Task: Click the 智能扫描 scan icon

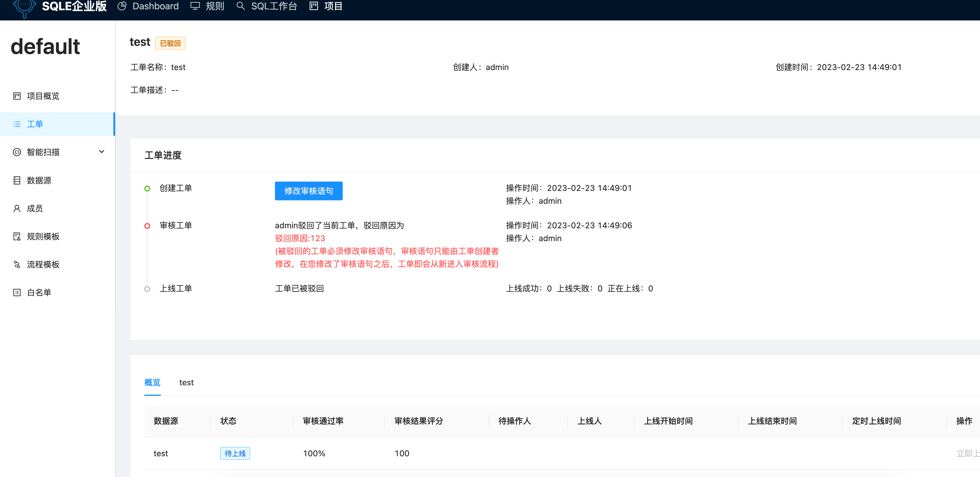Action: point(16,152)
